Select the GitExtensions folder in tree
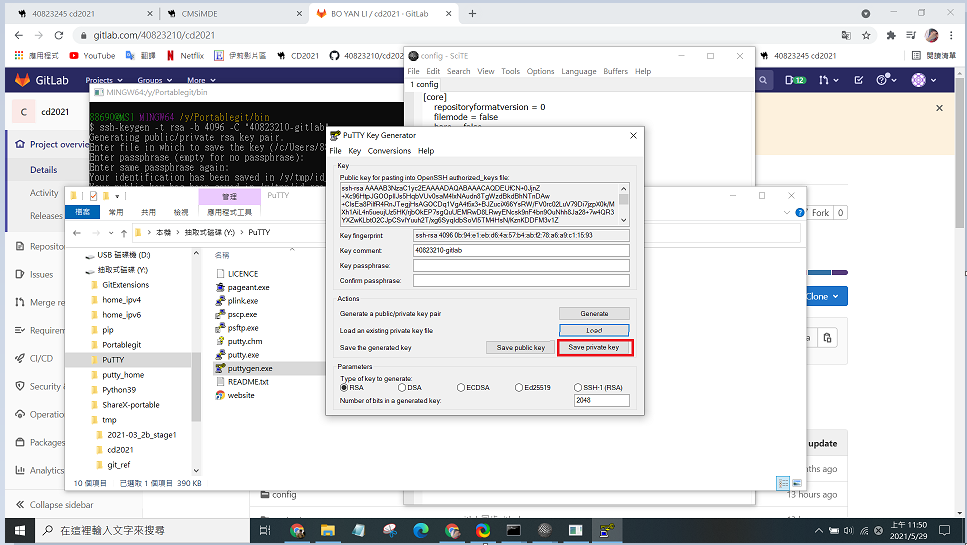Viewport: 967px width, 545px height. (x=126, y=285)
